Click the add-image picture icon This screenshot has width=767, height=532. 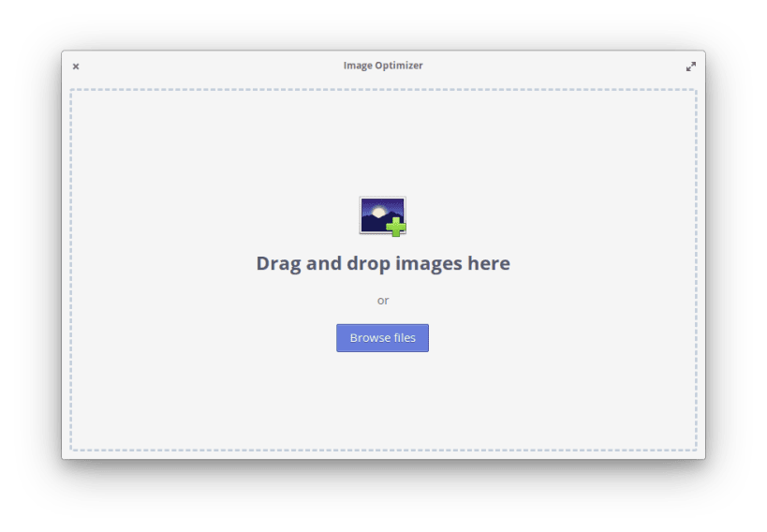(383, 216)
